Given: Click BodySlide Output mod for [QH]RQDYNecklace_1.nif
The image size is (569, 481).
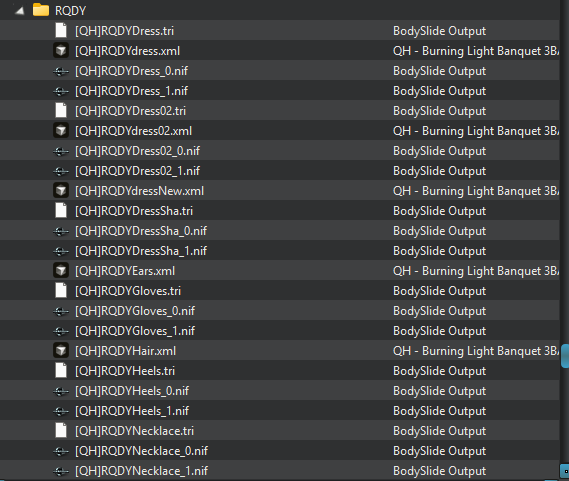Looking at the screenshot, I should point(439,471).
